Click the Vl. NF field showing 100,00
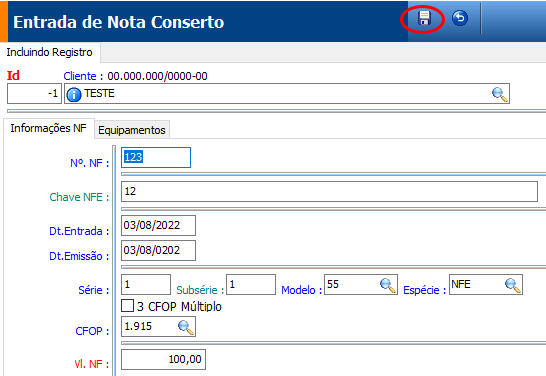546x376 pixels. [163, 359]
